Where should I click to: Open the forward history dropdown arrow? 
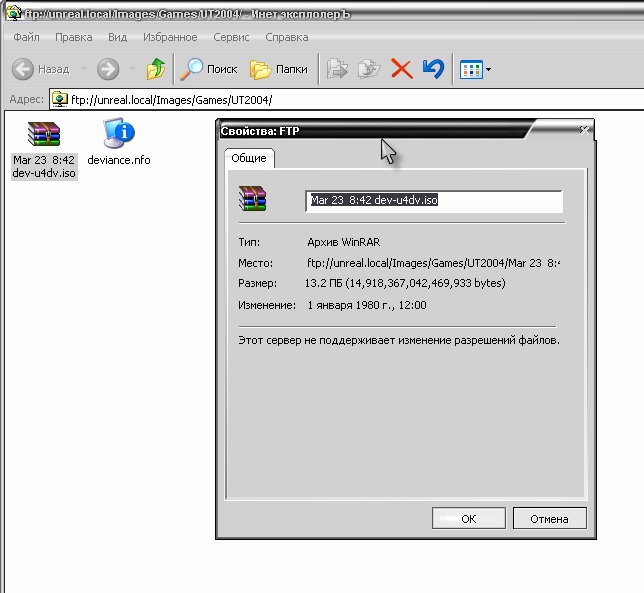(x=132, y=69)
